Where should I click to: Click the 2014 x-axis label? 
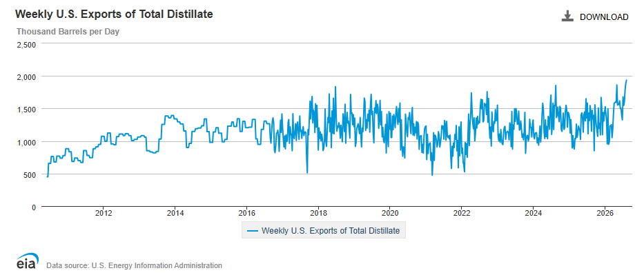(x=175, y=214)
